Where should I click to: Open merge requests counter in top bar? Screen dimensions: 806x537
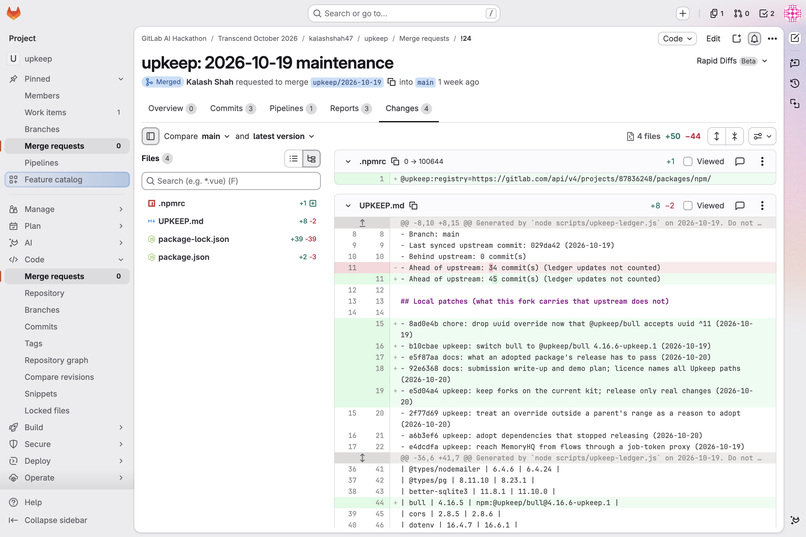(741, 13)
